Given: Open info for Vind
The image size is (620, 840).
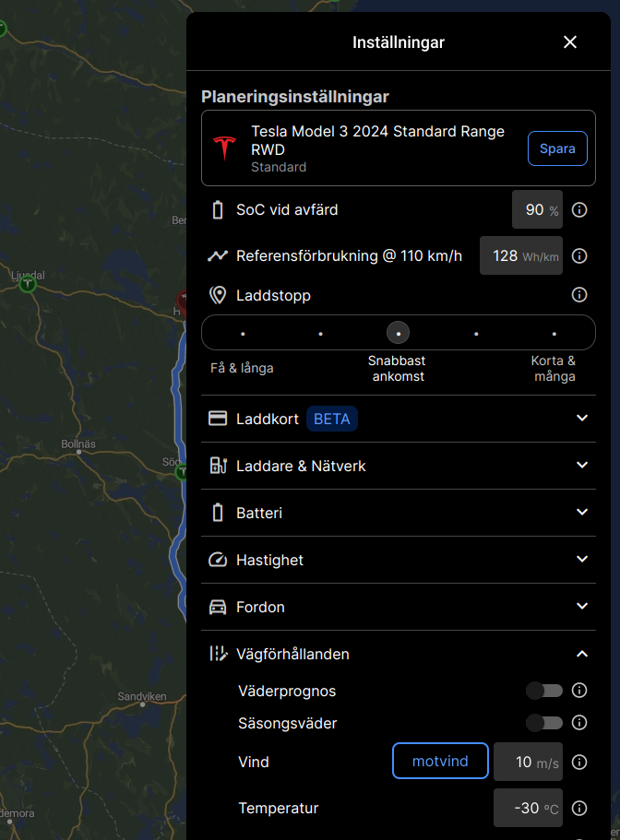Looking at the screenshot, I should (579, 762).
